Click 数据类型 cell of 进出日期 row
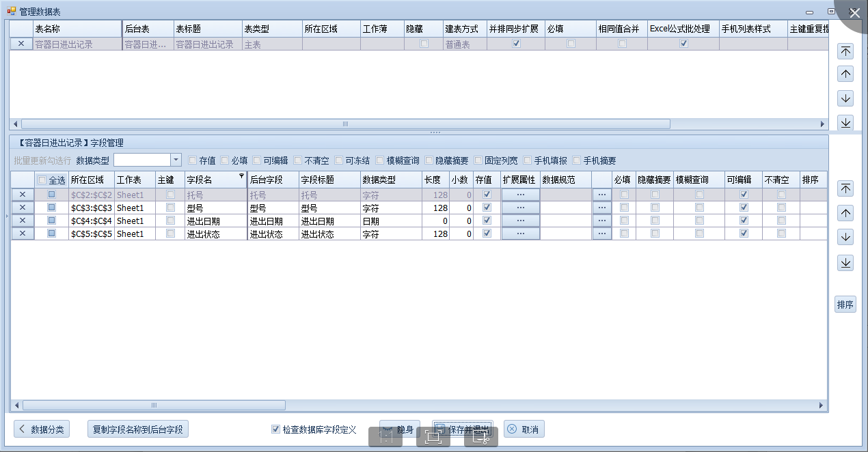This screenshot has height=452, width=868. [x=390, y=221]
